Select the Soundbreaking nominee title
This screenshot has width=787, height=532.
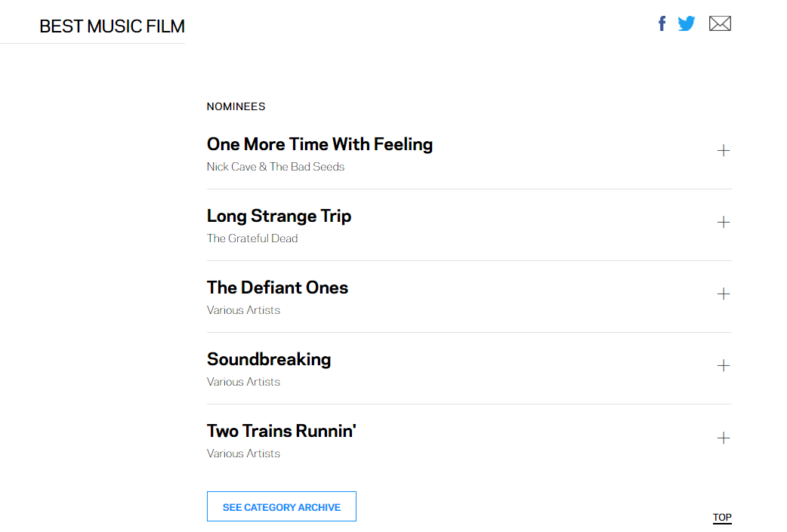[x=269, y=359]
